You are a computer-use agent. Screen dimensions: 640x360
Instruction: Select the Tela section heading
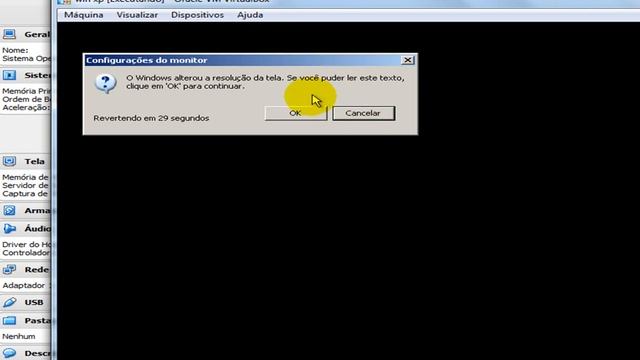tap(34, 162)
